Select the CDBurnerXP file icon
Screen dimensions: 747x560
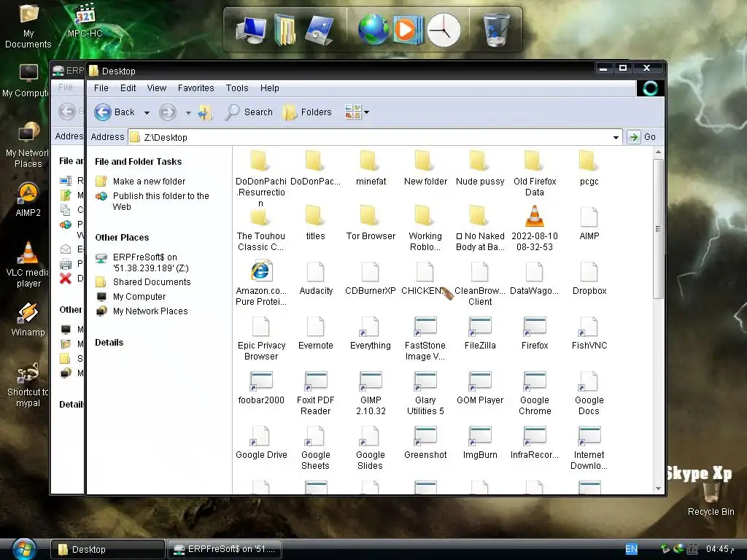(x=370, y=277)
